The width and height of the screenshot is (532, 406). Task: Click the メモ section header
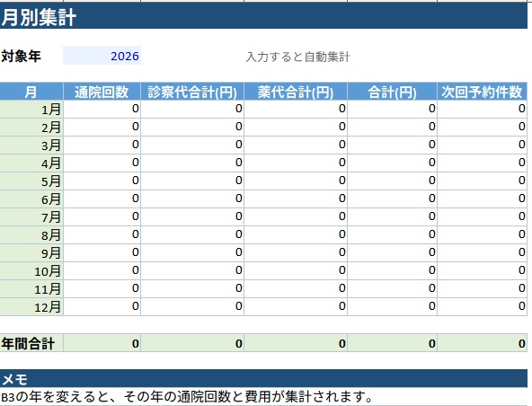263,378
